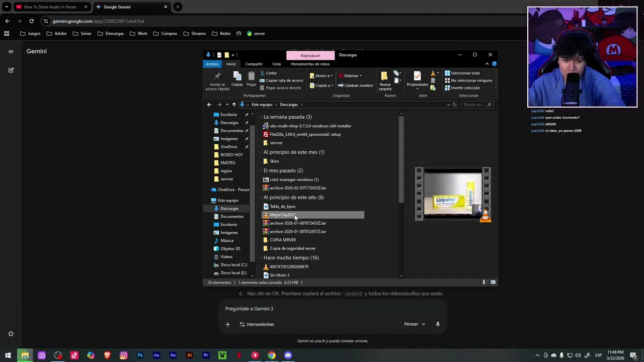Open the Copiar a dropdown
Image resolution: width=644 pixels, height=362 pixels.
pos(320,85)
